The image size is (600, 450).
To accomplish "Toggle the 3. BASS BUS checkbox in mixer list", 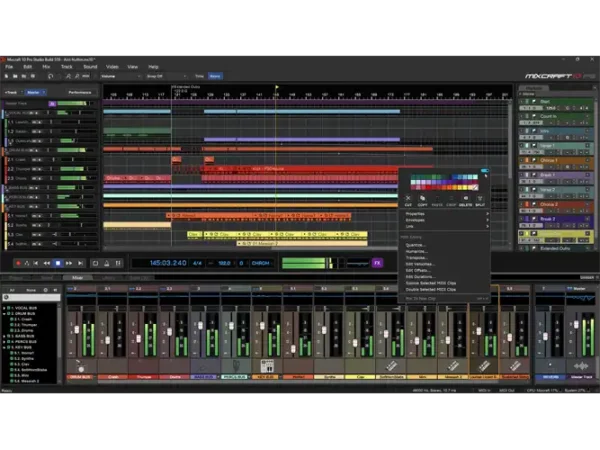I will [x=8, y=336].
